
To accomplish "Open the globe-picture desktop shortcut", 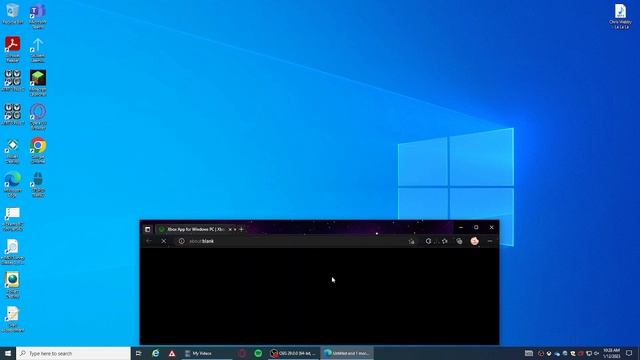I will [x=13, y=285].
